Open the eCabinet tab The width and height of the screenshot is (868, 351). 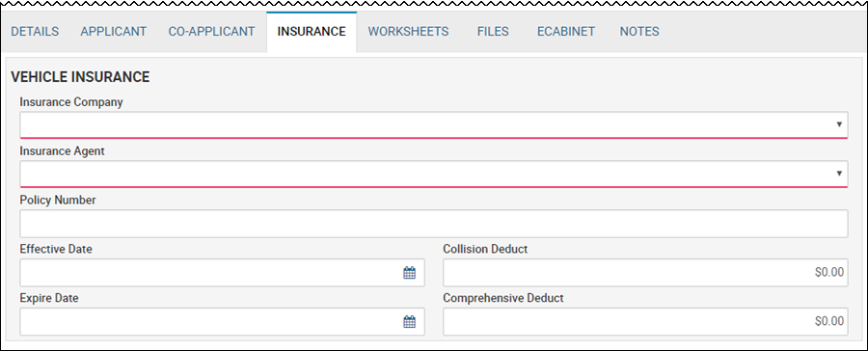[x=566, y=32]
